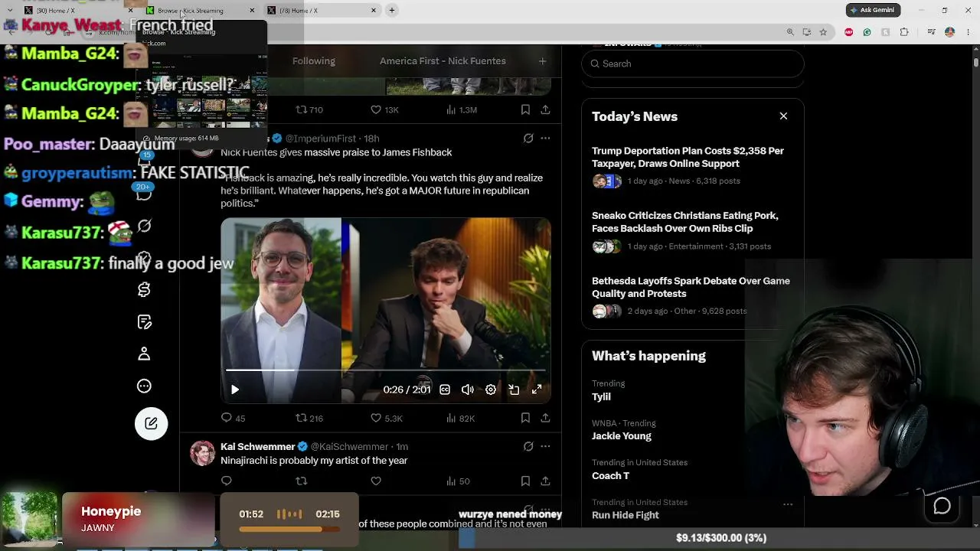Open more options for Run Hide Fight trend
Viewport: 980px width, 551px height.
[x=788, y=504]
